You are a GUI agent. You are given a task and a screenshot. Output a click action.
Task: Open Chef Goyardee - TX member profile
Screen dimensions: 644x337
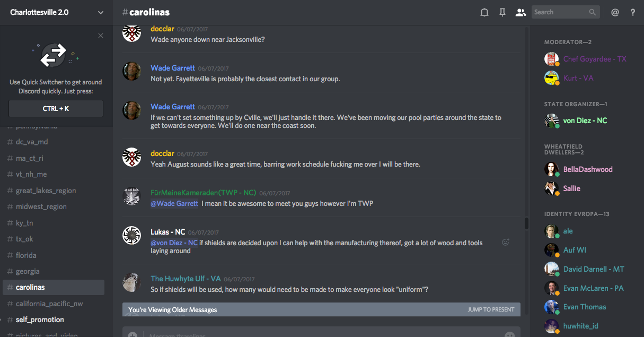coord(595,59)
